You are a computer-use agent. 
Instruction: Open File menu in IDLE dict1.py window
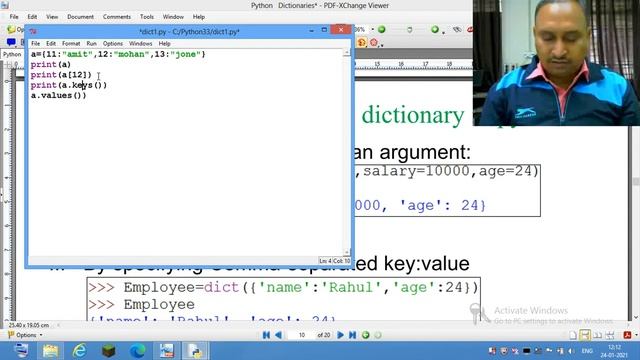coord(36,43)
